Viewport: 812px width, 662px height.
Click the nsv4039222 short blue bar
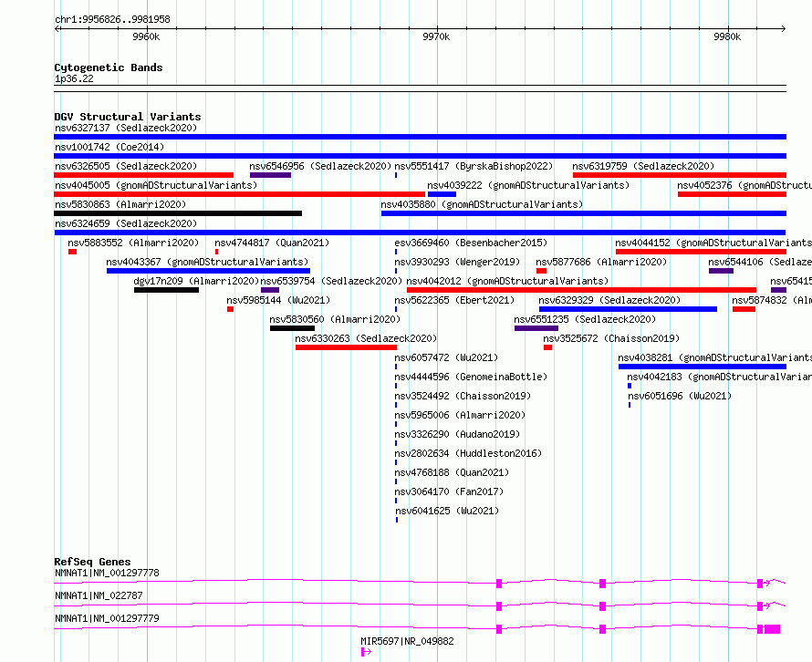click(442, 194)
